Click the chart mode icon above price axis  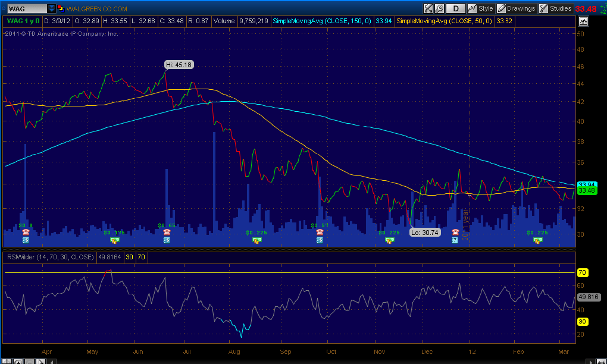(x=583, y=21)
